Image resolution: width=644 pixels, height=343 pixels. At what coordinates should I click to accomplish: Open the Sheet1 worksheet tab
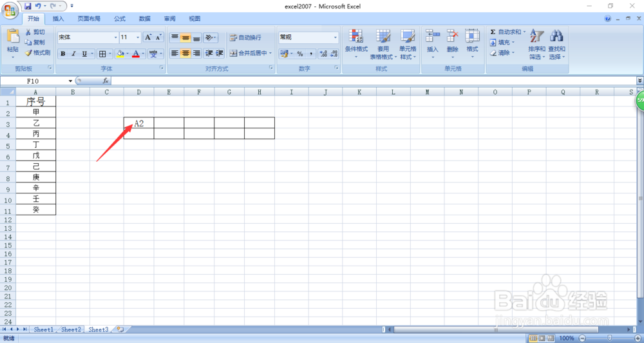pos(44,329)
